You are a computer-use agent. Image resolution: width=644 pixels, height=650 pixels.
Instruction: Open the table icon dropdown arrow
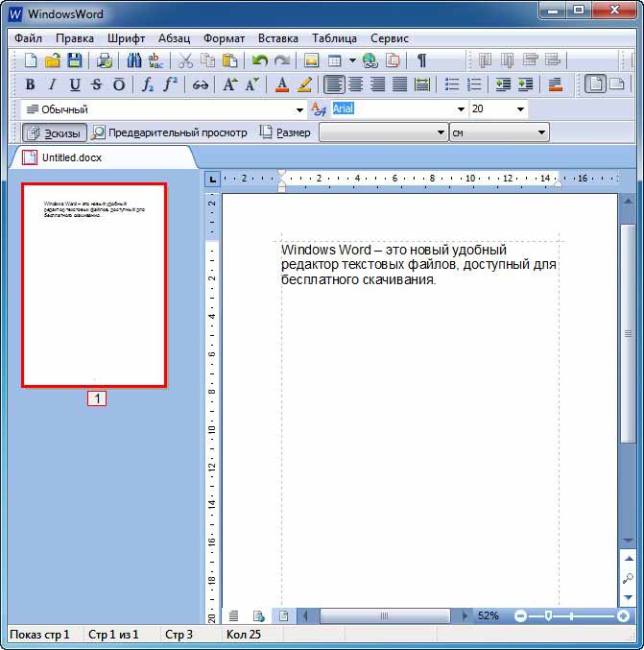click(352, 60)
